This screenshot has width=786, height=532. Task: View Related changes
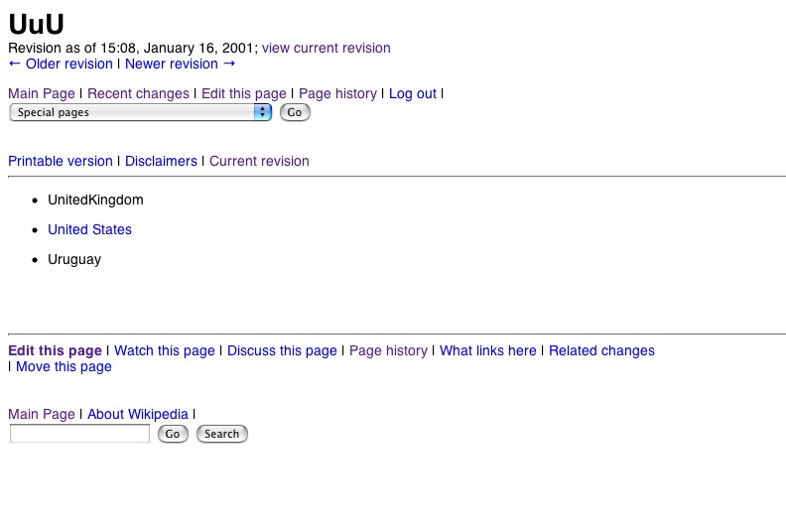pos(601,350)
